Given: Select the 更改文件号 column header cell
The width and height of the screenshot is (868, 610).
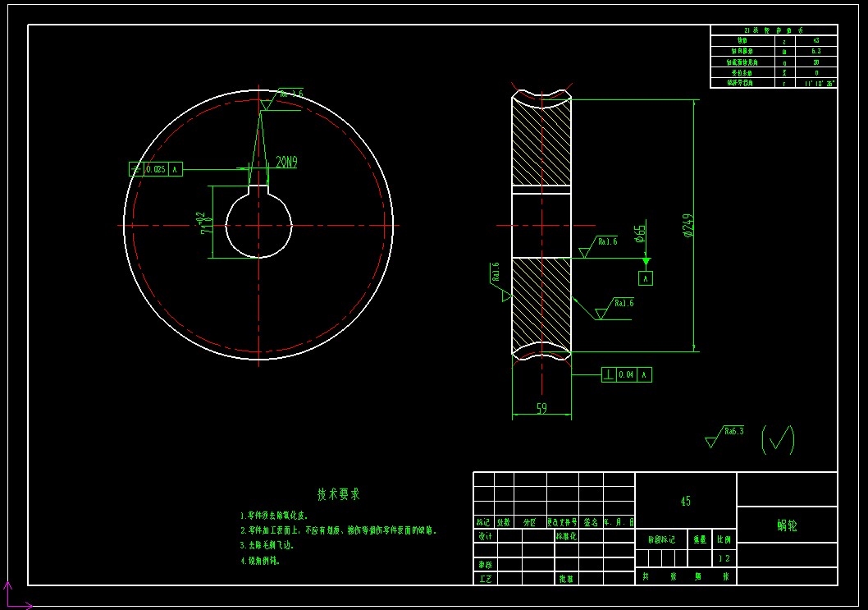Looking at the screenshot, I should [x=563, y=522].
